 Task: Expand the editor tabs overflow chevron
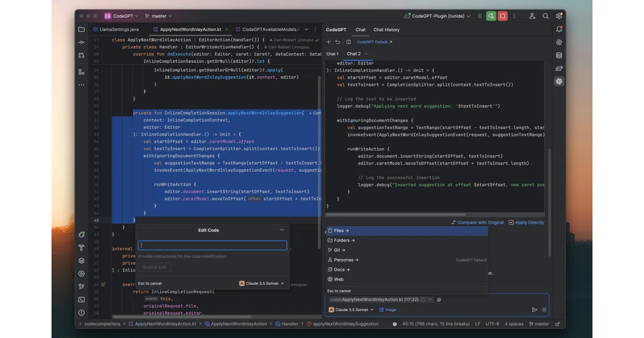[305, 30]
